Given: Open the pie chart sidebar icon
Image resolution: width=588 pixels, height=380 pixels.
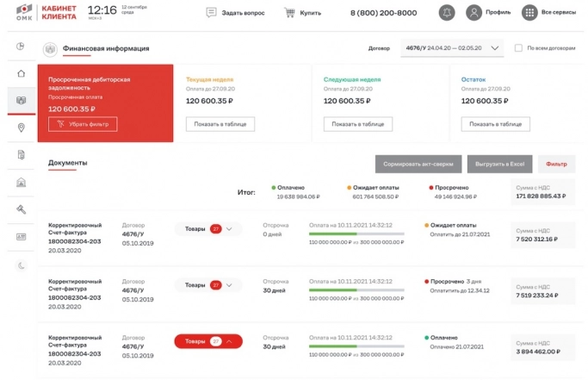Looking at the screenshot, I should pyautogui.click(x=21, y=47).
